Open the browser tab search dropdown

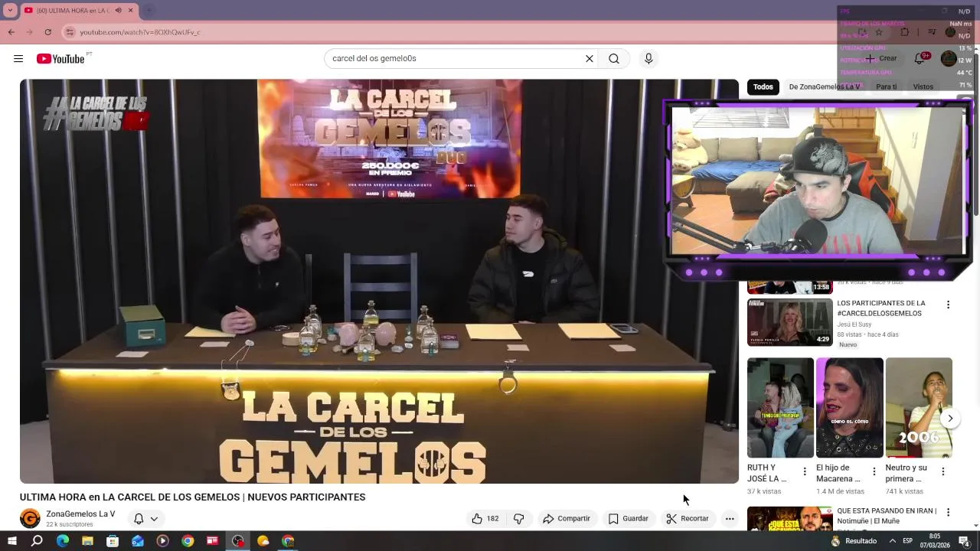tap(10, 10)
